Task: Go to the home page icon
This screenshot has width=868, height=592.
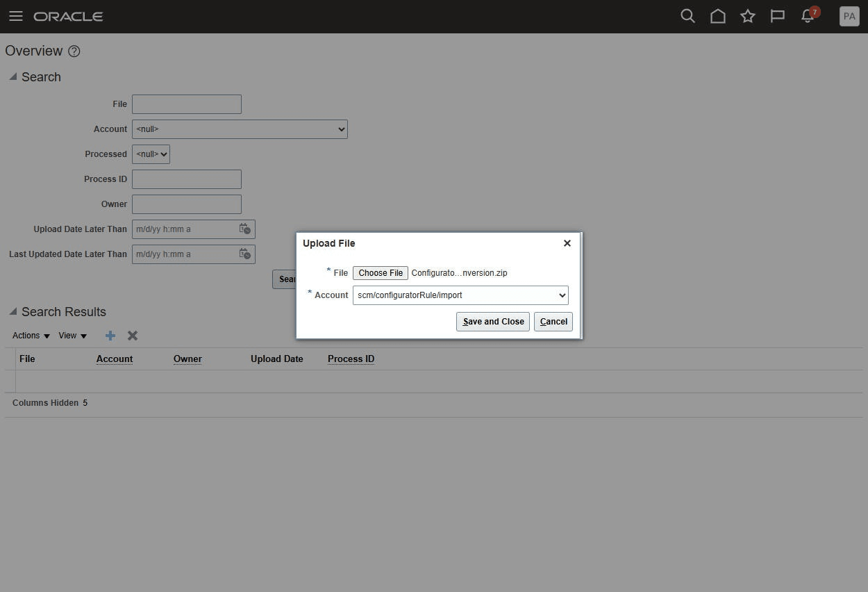Action: (718, 15)
